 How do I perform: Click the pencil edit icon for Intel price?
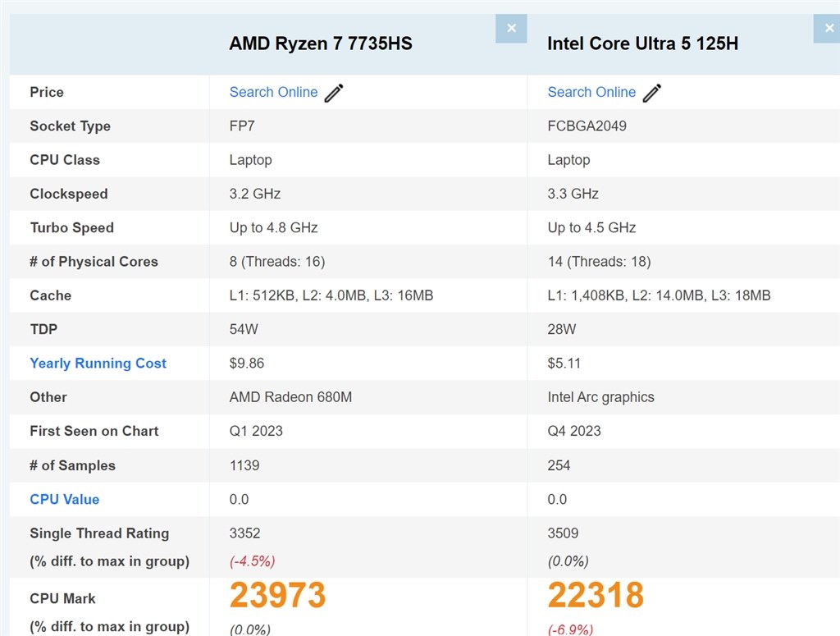[x=652, y=93]
